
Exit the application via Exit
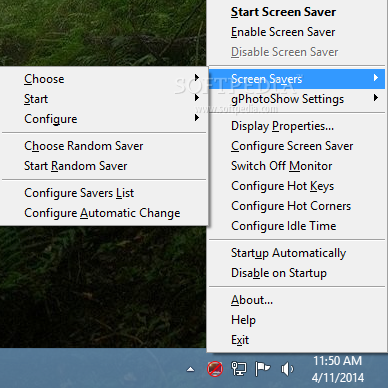pyautogui.click(x=297, y=340)
